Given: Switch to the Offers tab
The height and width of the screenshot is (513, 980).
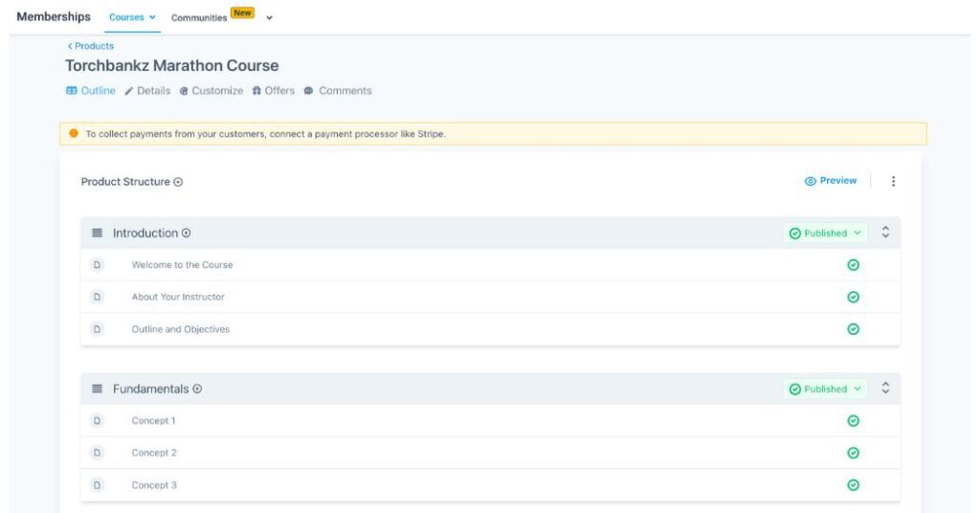Looking at the screenshot, I should click(x=273, y=91).
